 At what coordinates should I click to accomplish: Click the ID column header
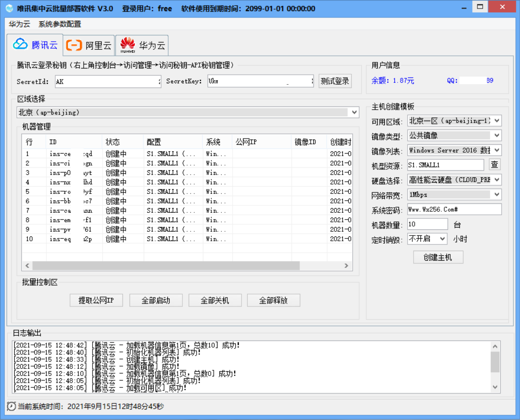point(74,142)
